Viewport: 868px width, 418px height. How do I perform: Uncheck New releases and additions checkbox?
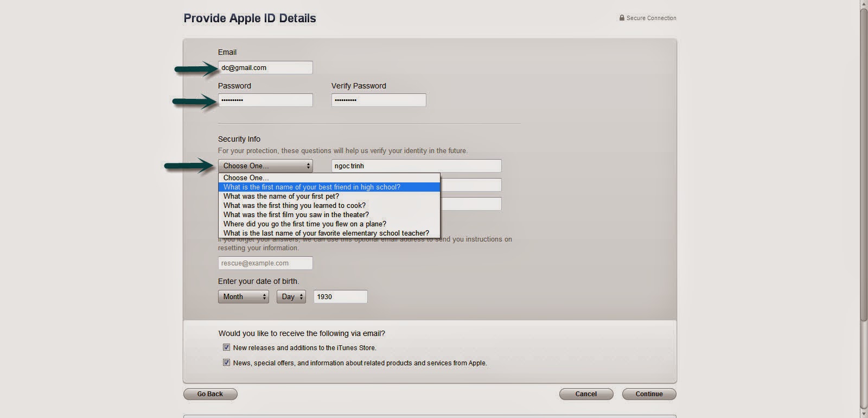226,347
